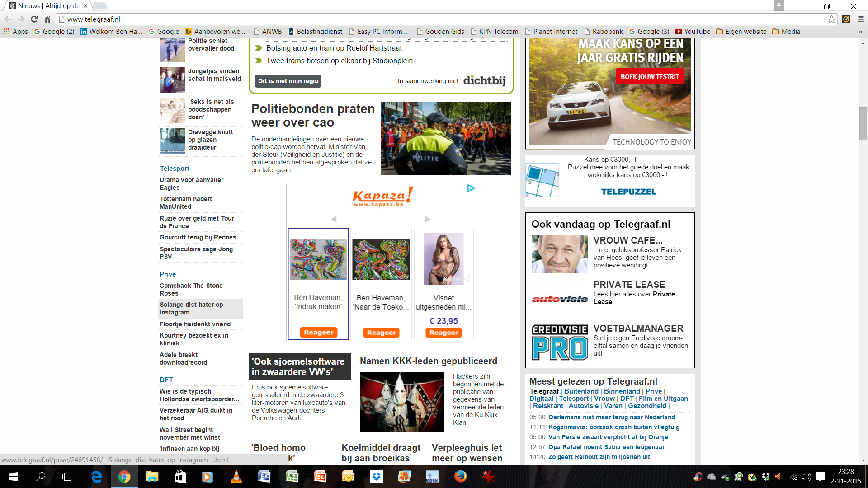Bookmark this page with the star icon
The height and width of the screenshot is (488, 868).
[831, 19]
